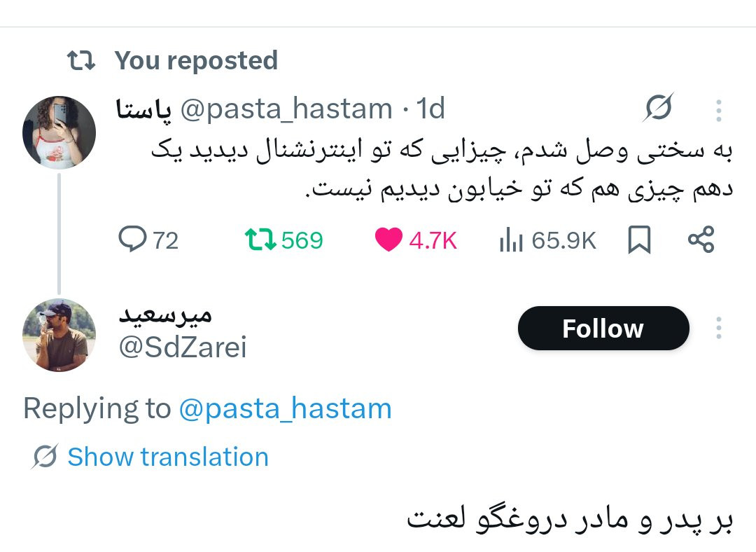This screenshot has height=552, width=756.
Task: Open SdZarei's profile picture
Action: (59, 335)
